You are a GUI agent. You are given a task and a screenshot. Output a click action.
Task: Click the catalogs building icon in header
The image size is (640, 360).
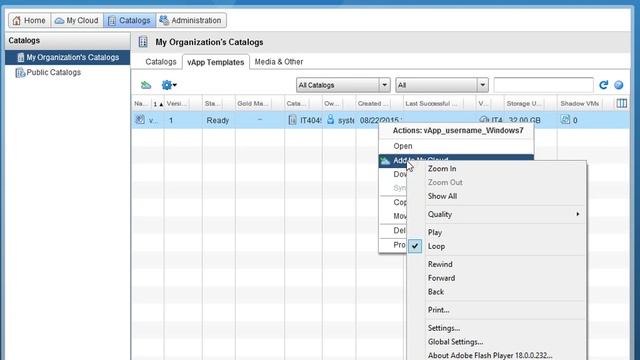(143, 42)
